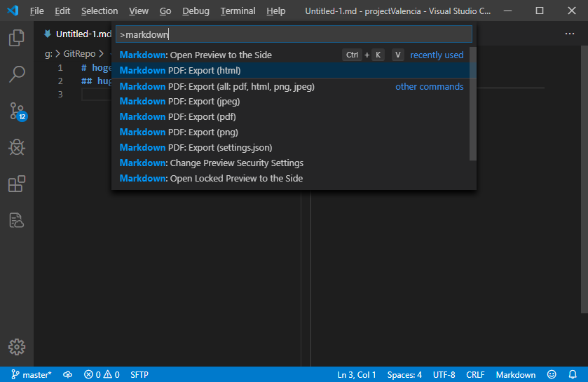Change file encoding UTF-8
588x382 pixels.
click(x=444, y=374)
